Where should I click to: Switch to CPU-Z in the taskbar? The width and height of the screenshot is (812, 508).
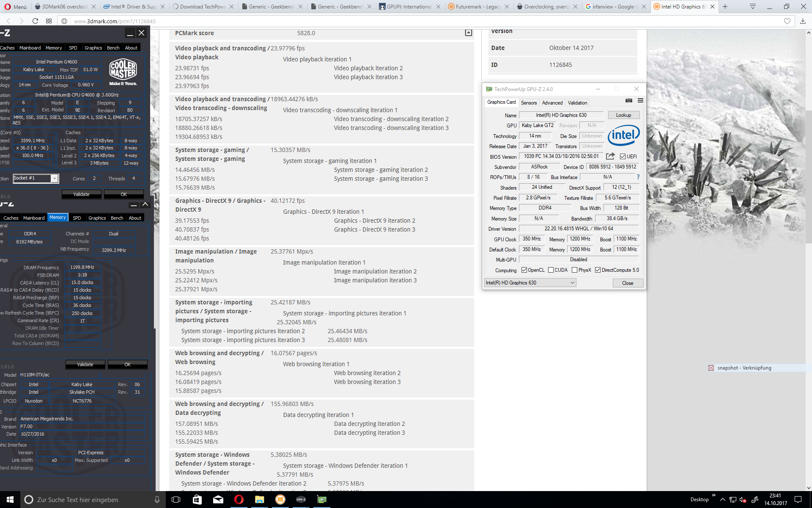point(301,500)
